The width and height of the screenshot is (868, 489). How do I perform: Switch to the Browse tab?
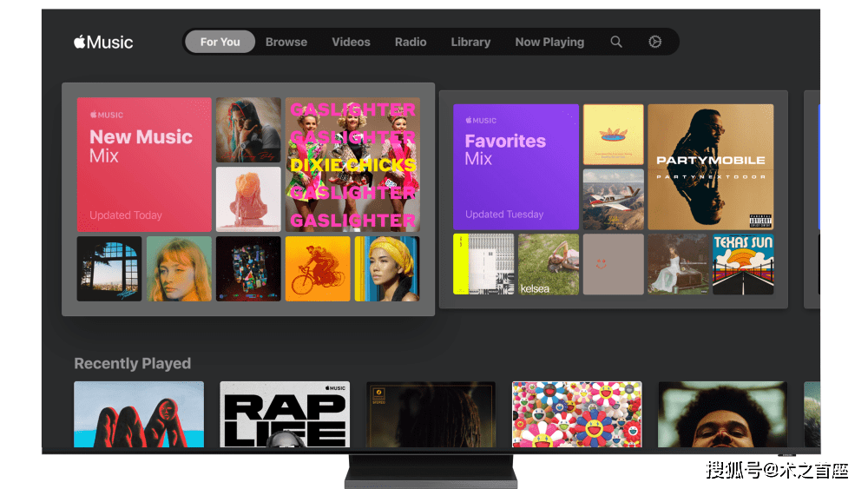click(286, 42)
